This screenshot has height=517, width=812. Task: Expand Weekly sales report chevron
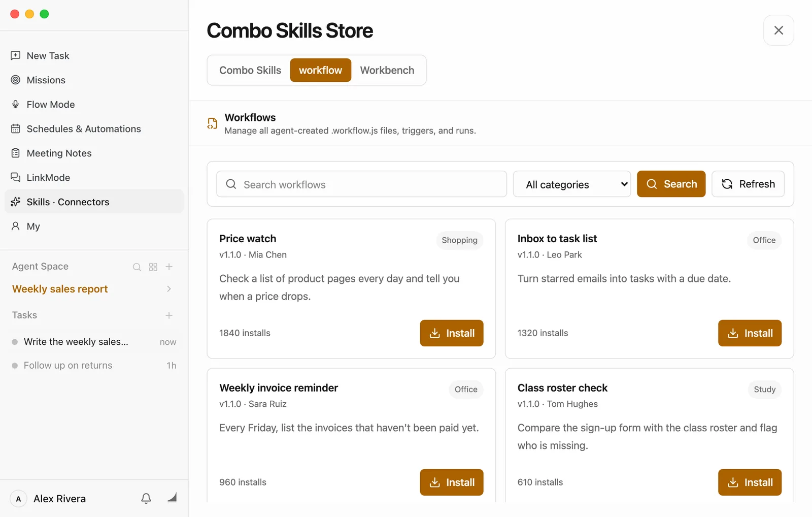(x=169, y=288)
